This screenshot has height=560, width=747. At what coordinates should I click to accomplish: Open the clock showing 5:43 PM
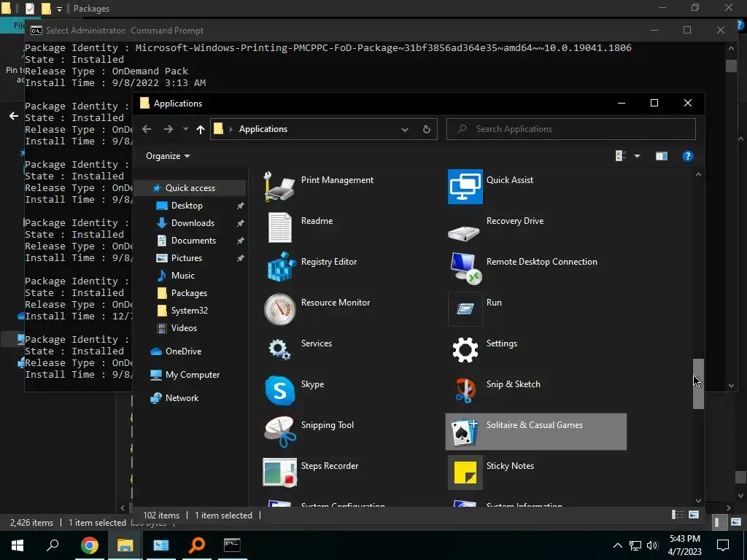[x=684, y=545]
